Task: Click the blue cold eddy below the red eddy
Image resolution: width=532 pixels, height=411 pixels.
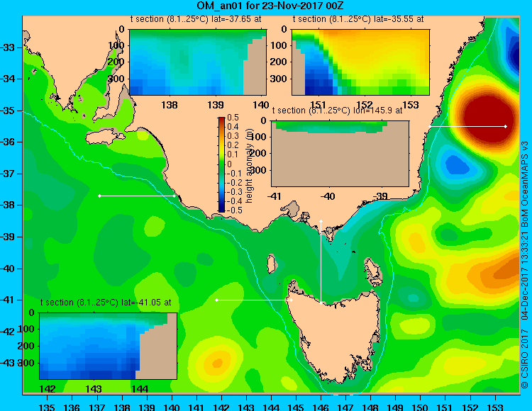Action: 457,165
